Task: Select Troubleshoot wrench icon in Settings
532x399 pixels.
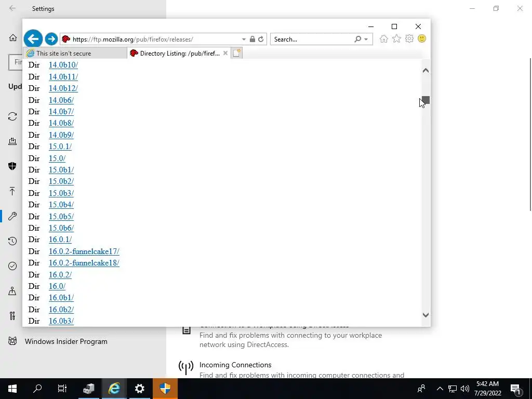Action: pos(12,216)
